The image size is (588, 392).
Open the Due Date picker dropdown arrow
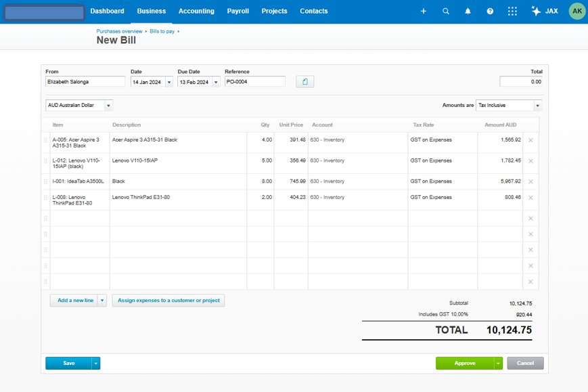click(x=216, y=82)
